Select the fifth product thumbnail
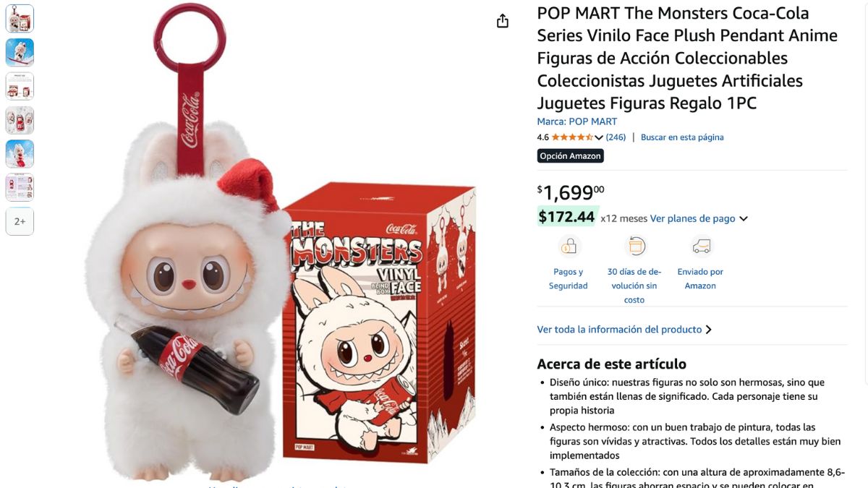 coord(20,154)
